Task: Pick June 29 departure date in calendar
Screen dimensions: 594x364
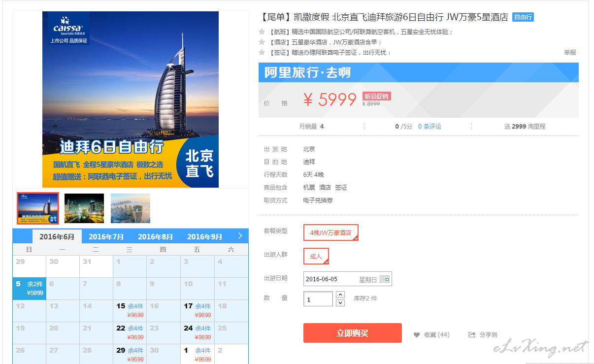Action: coord(130,355)
